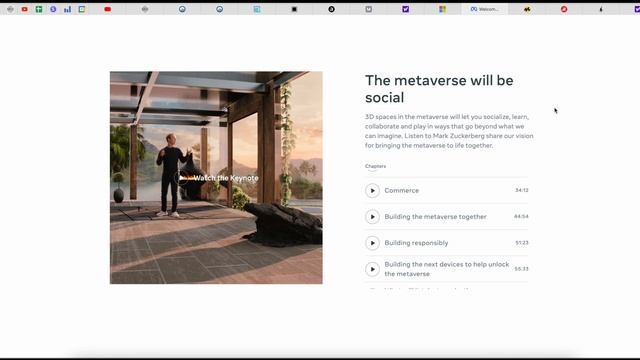Click the 51:23 timestamp
This screenshot has width=640, height=360.
pyautogui.click(x=522, y=243)
